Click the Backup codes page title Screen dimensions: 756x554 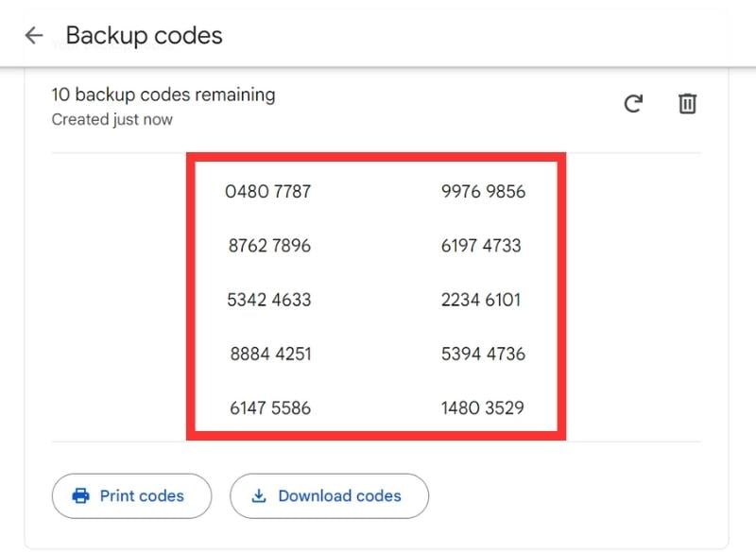tap(144, 36)
